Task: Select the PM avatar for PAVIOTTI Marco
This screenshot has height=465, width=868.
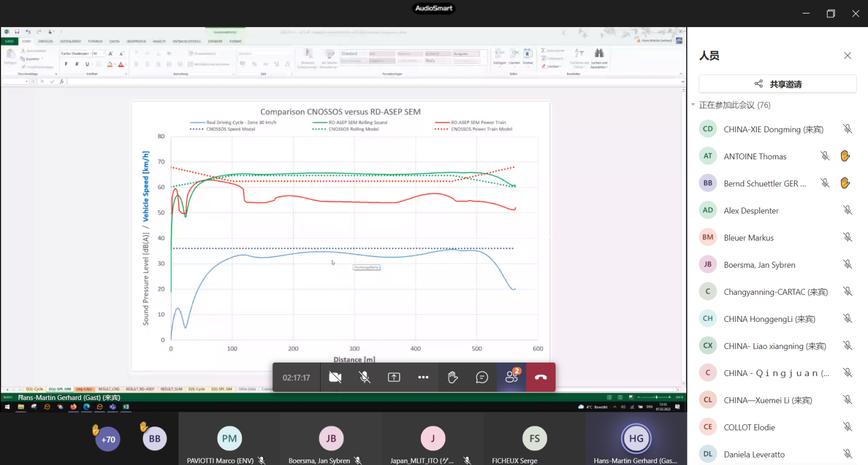Action: pyautogui.click(x=229, y=438)
